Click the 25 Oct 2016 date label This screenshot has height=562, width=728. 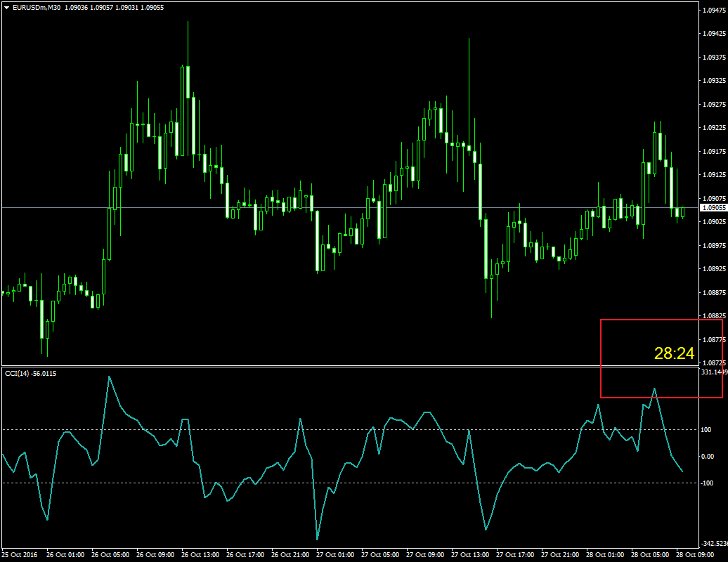coord(20,555)
